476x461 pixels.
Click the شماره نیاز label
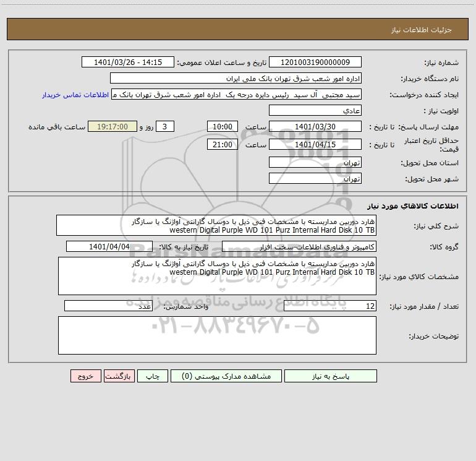pyautogui.click(x=441, y=63)
